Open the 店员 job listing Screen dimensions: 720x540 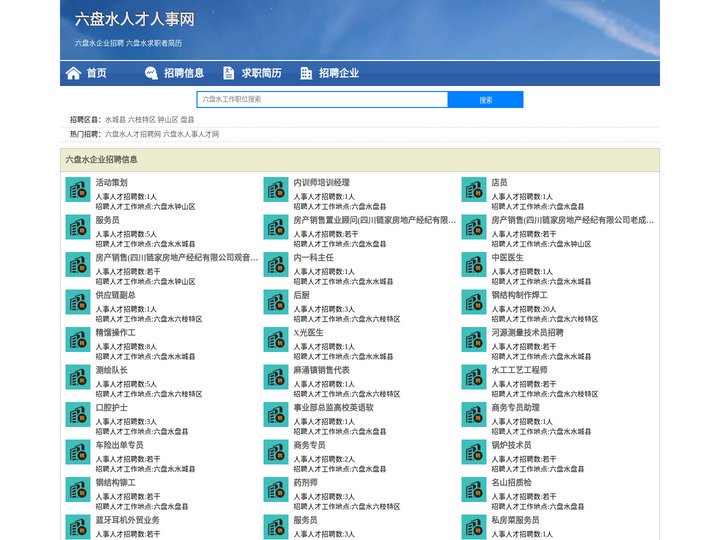(x=500, y=182)
